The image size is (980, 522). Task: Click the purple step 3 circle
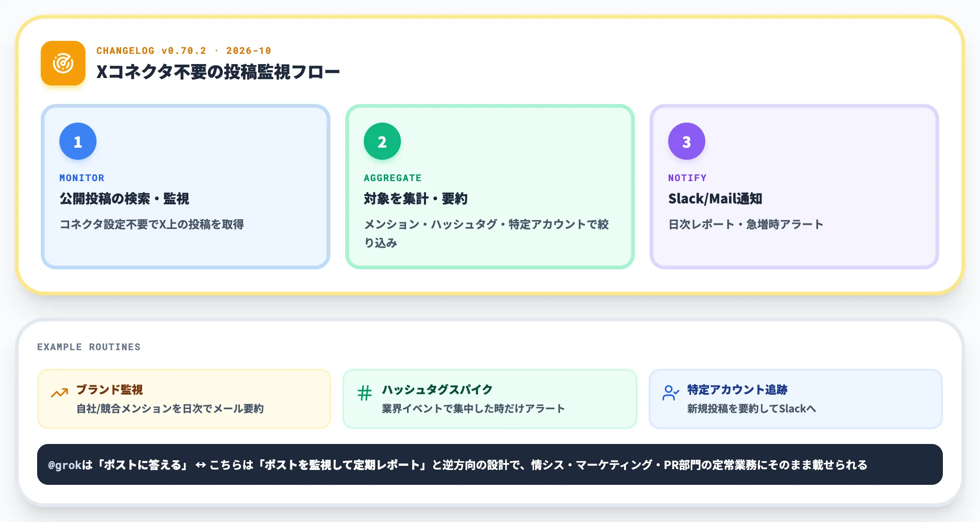[x=687, y=141]
